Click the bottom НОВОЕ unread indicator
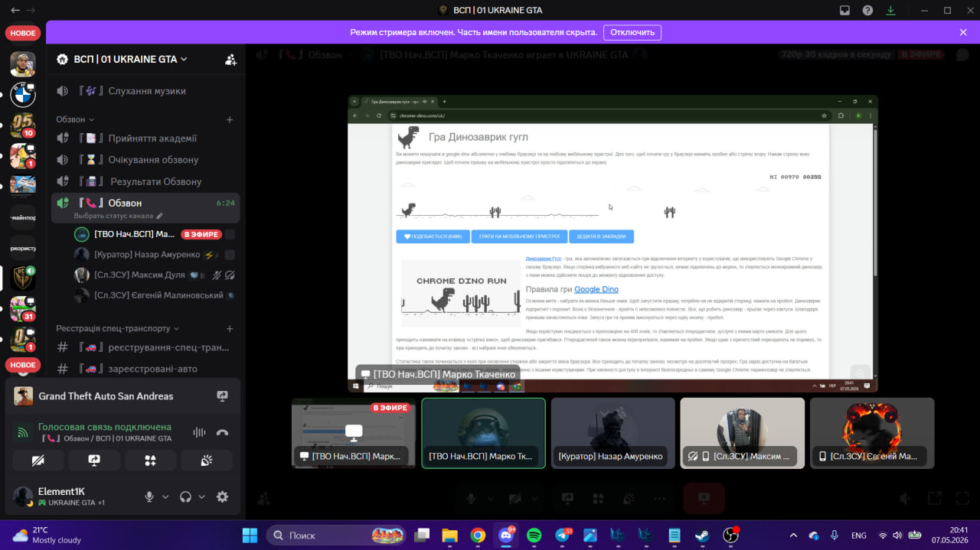 (23, 365)
